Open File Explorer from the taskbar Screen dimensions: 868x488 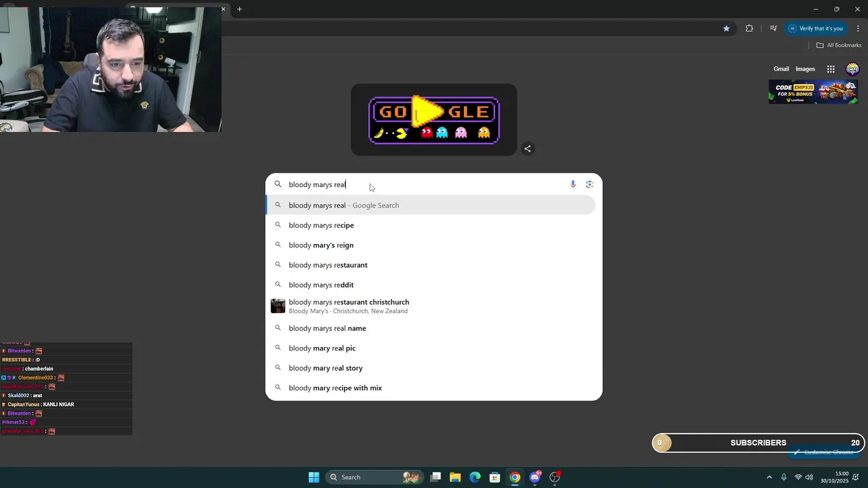tap(455, 477)
